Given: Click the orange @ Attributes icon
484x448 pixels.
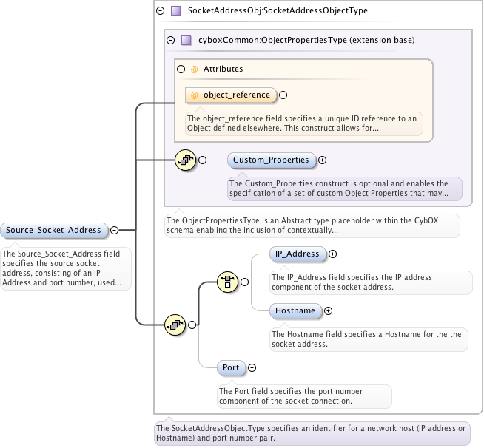Looking at the screenshot, I should pos(195,69).
